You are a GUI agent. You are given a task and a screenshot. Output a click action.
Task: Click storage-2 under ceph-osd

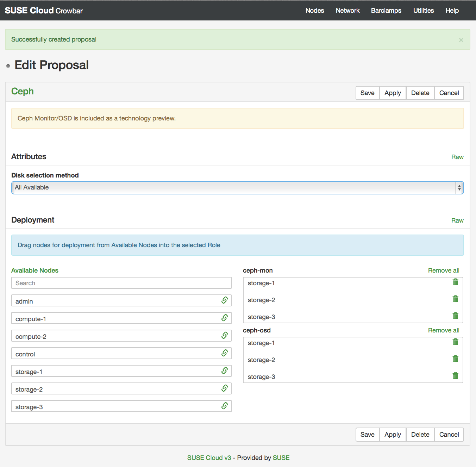click(261, 360)
